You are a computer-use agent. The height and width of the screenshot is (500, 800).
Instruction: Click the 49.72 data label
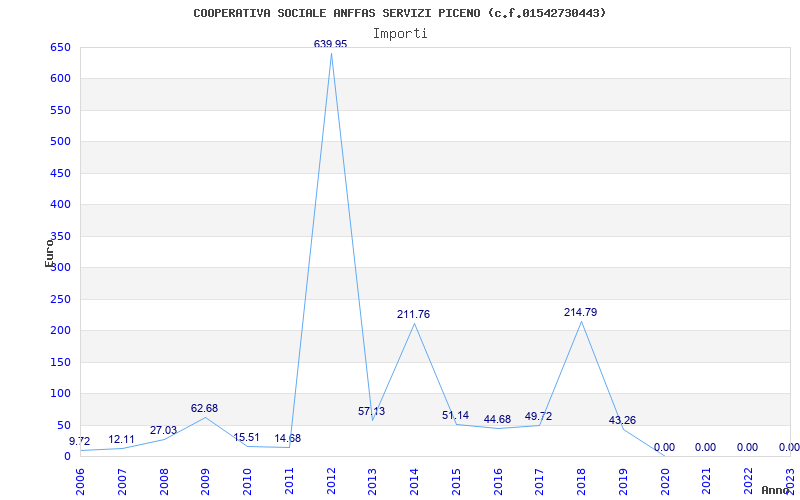pos(538,416)
